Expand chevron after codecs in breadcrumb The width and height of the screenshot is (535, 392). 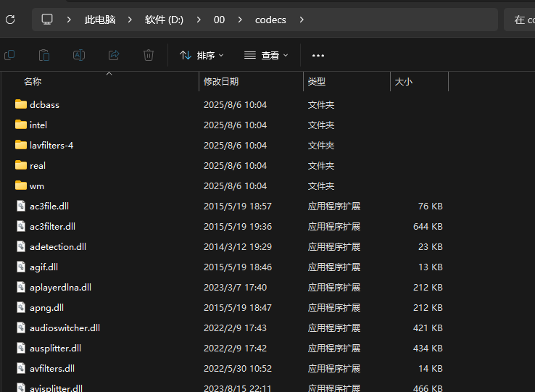(302, 20)
